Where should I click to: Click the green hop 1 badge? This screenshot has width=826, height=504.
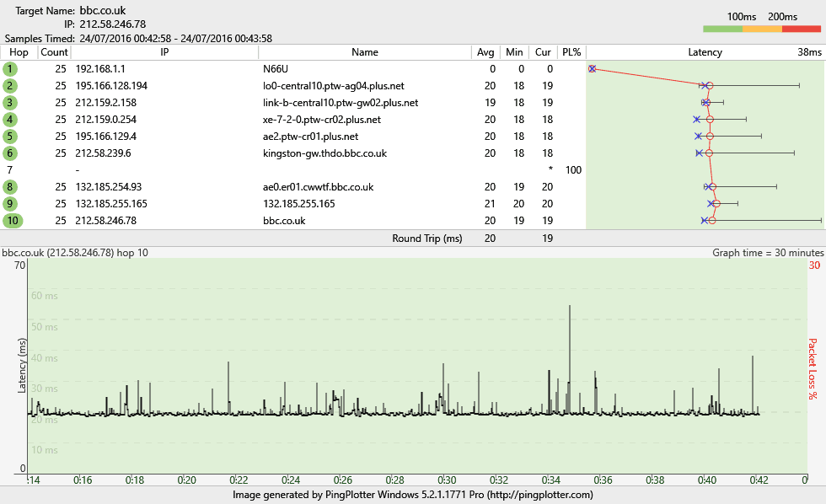pyautogui.click(x=11, y=68)
